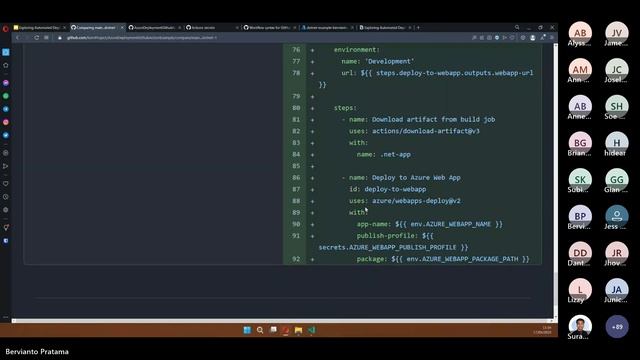The width and height of the screenshot is (640, 360).
Task: Open the taskbar Search magnifier
Action: 260,330
